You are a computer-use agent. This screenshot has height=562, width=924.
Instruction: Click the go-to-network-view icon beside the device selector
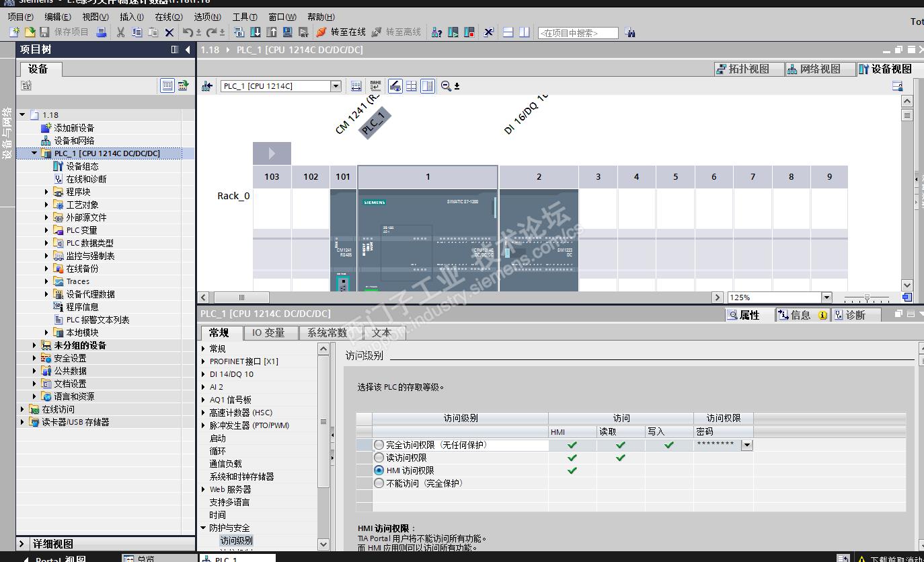point(207,86)
